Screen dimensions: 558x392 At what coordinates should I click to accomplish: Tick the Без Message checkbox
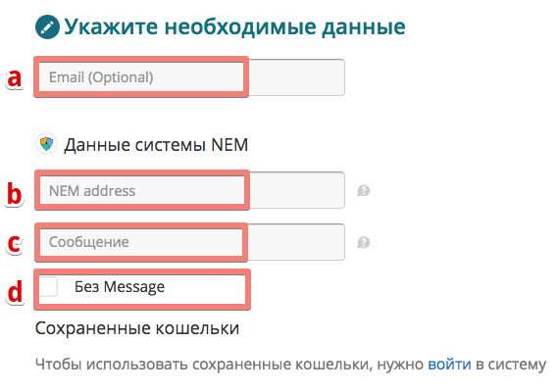(x=48, y=286)
